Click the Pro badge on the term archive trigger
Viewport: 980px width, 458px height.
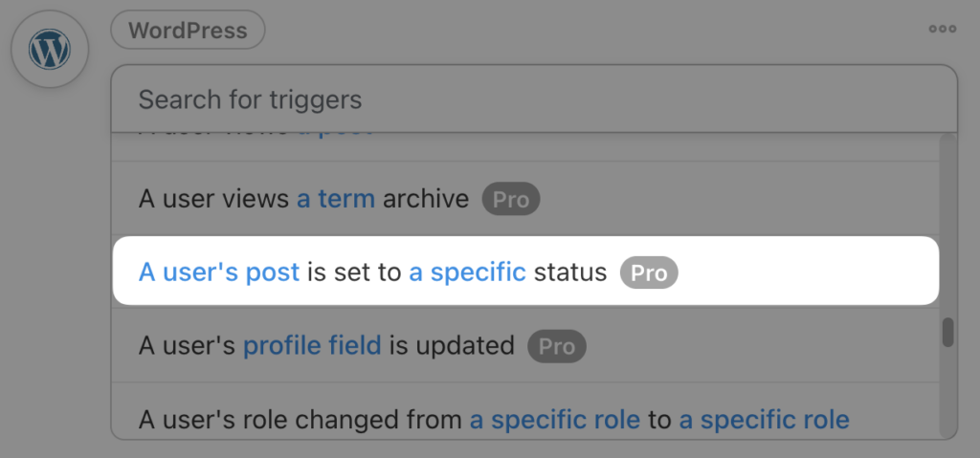511,199
